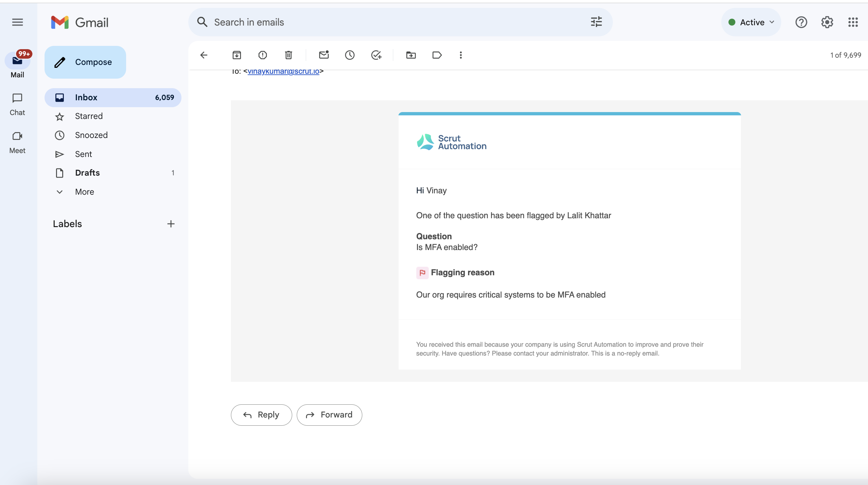The height and width of the screenshot is (485, 868).
Task: Mark email as unread
Action: coord(324,55)
